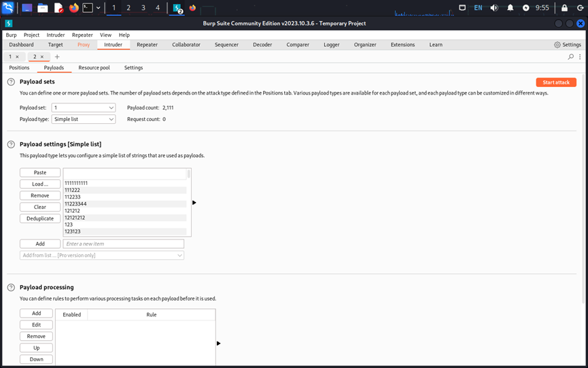Switch to workspace 3
The image size is (588, 368).
(x=143, y=7)
